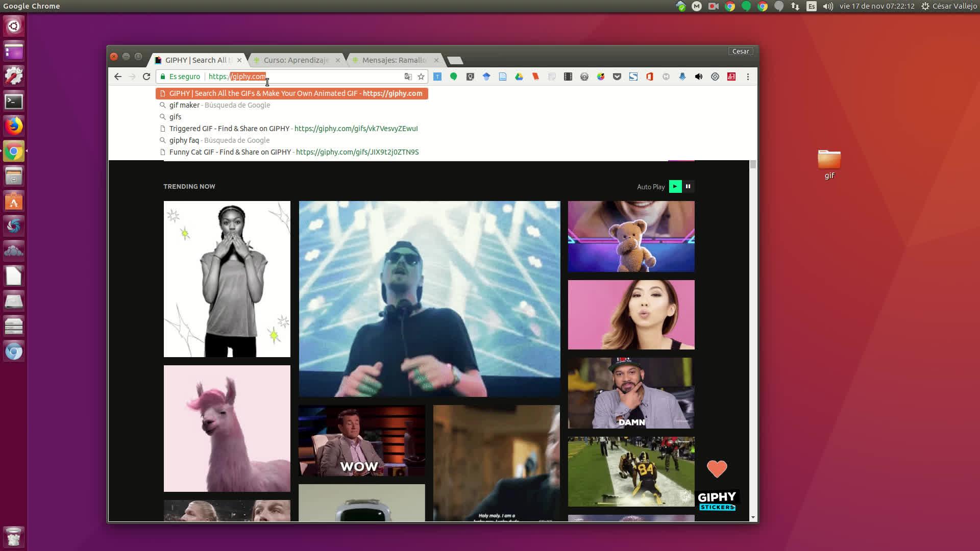Click the Office extension icon
This screenshot has width=980, height=551.
pos(649,77)
